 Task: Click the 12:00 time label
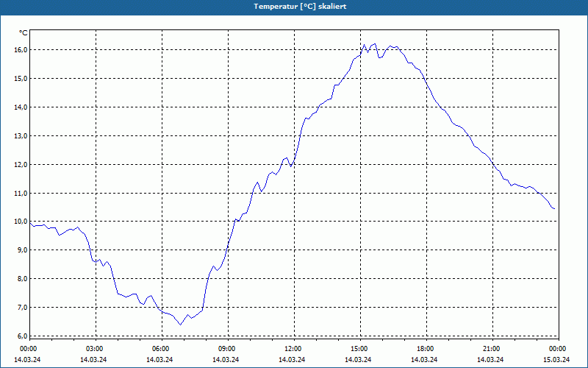coord(293,349)
